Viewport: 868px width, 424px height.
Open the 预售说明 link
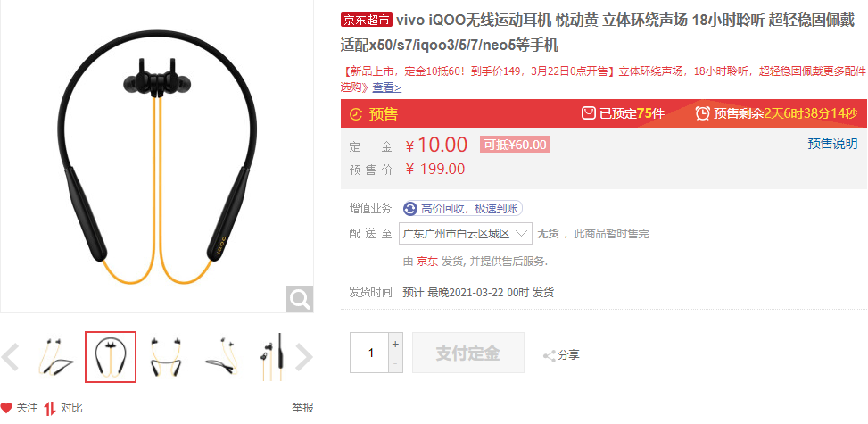(832, 144)
